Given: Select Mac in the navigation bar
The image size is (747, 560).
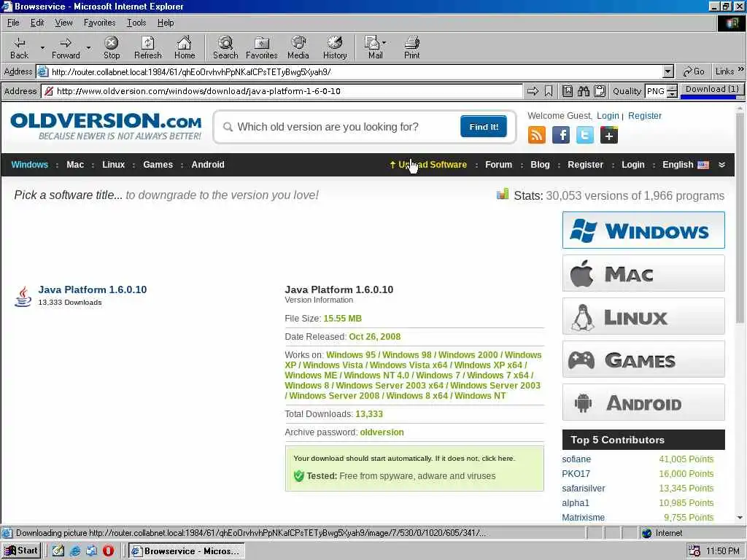Looking at the screenshot, I should [75, 165].
